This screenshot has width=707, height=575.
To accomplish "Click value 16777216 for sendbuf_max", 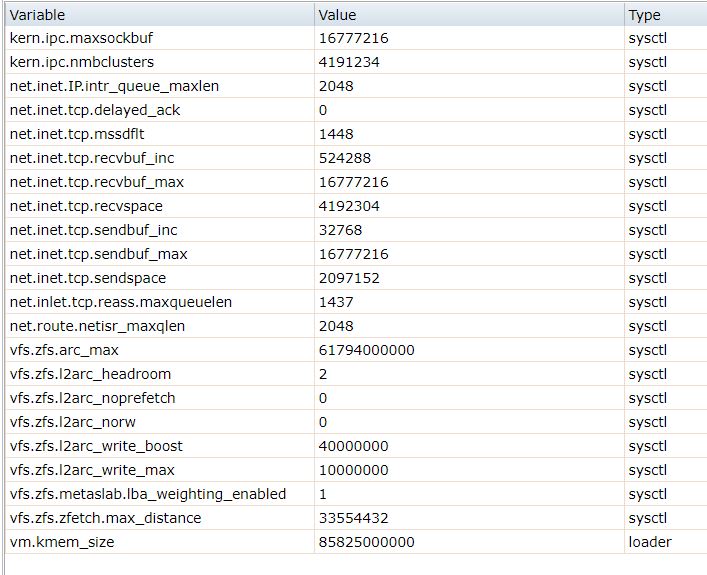I will [x=354, y=254].
